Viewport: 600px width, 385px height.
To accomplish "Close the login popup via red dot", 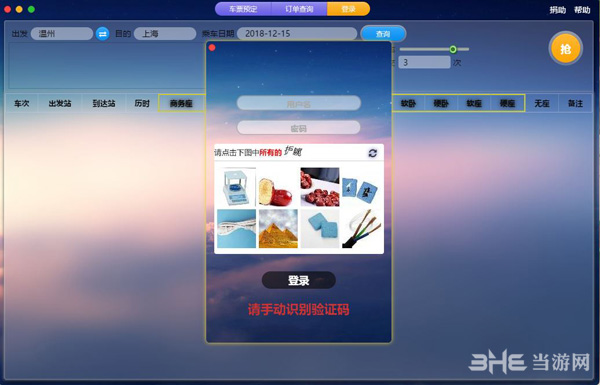I will tap(212, 47).
